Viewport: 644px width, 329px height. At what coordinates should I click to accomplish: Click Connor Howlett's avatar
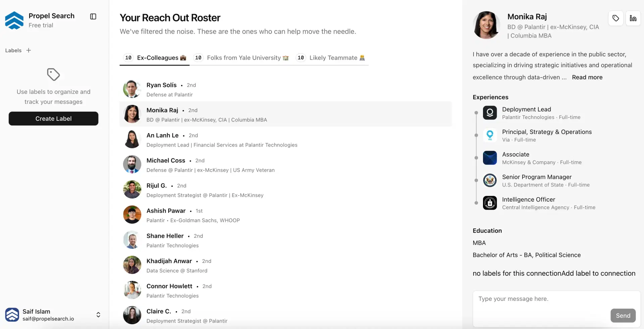click(x=132, y=290)
